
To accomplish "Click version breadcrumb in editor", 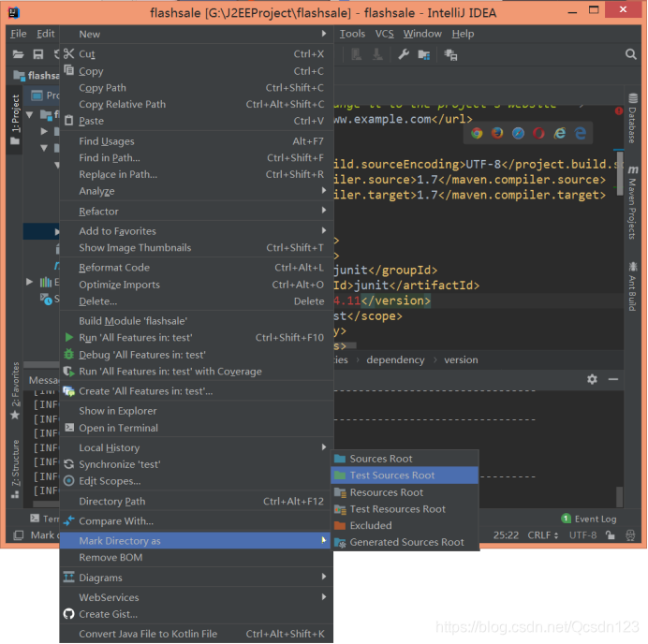I will point(461,359).
